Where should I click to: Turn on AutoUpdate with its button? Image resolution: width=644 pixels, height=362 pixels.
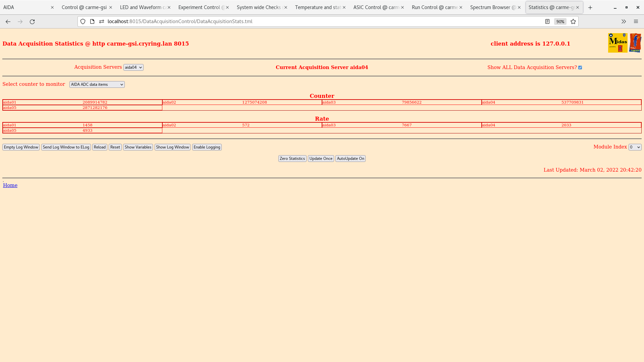click(x=350, y=159)
